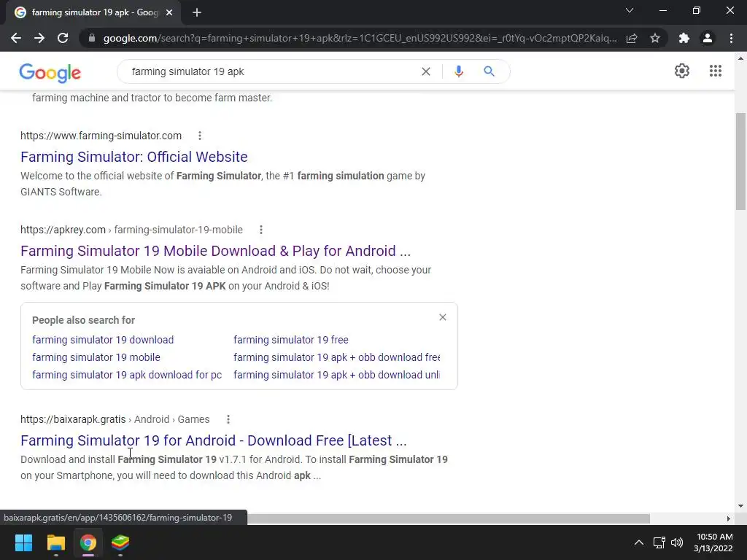Open Farming Simulator: Official Website link
Viewport: 747px width, 560px height.
tap(134, 157)
